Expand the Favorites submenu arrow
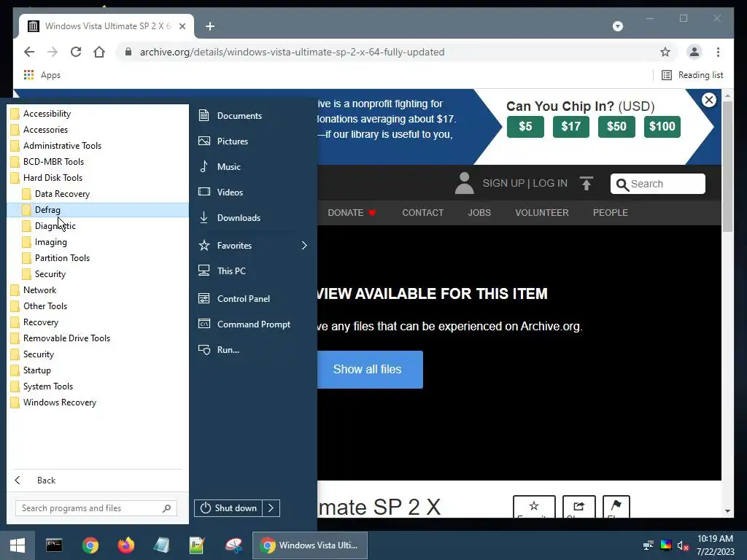The width and height of the screenshot is (747, 560). 304,246
